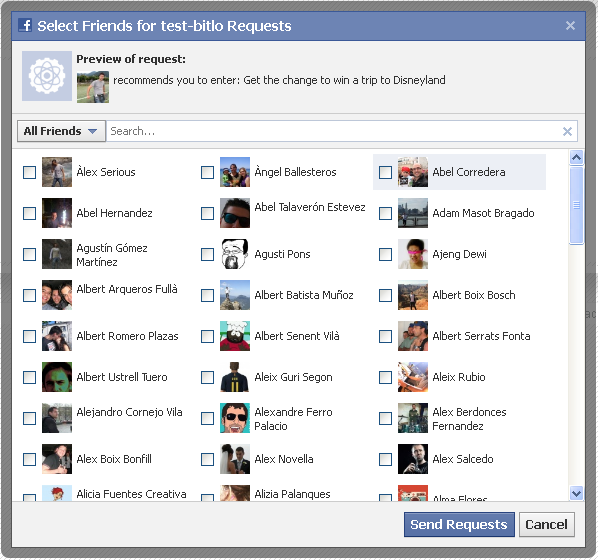Image resolution: width=598 pixels, height=560 pixels.
Task: Click the name Alex Salcedo
Action: click(x=463, y=459)
